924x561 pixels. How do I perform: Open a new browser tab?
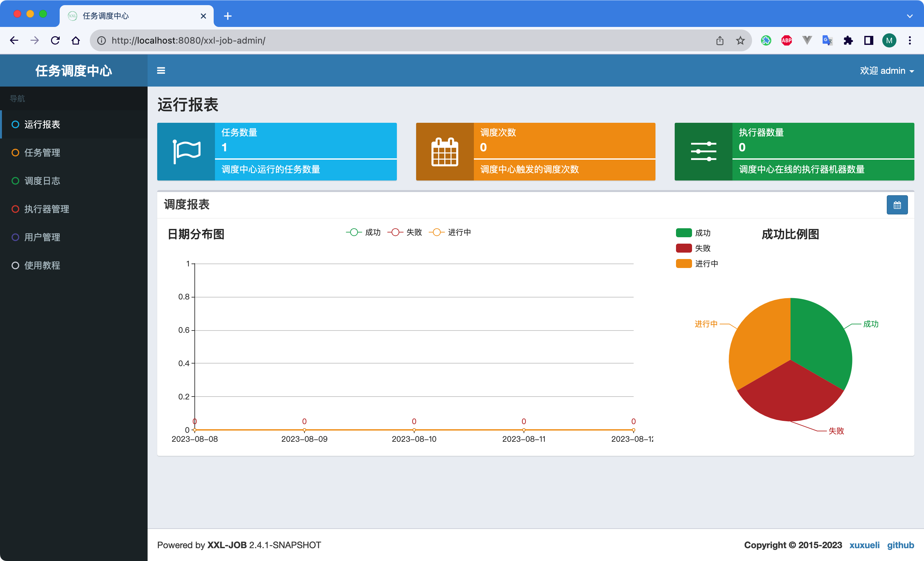tap(227, 16)
